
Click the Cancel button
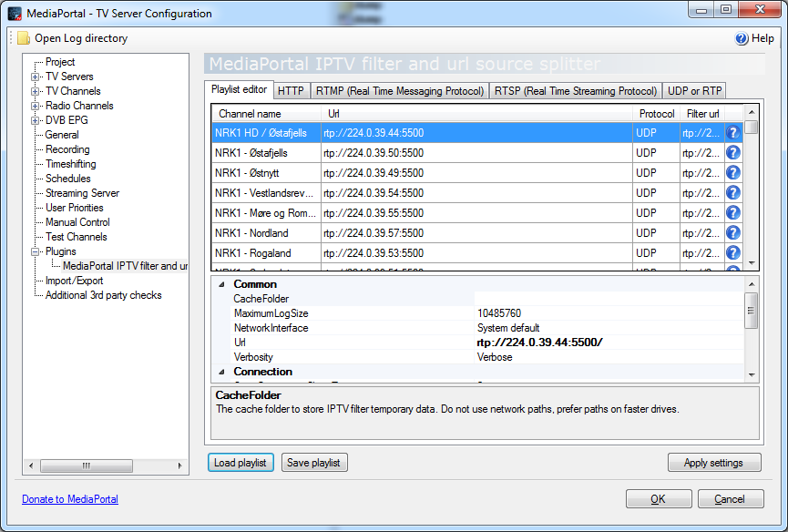[730, 499]
